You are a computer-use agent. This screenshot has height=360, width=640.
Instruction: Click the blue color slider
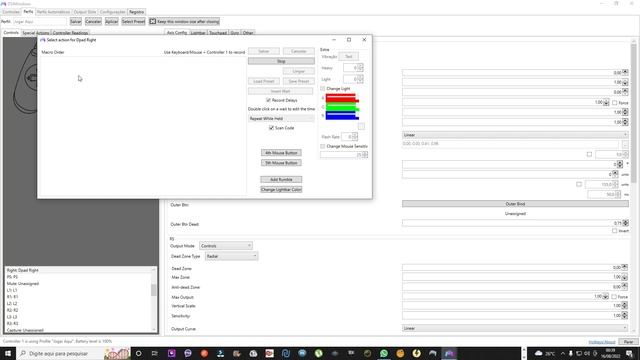pyautogui.click(x=342, y=116)
